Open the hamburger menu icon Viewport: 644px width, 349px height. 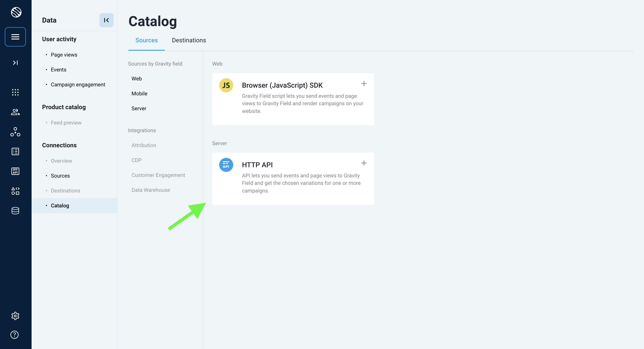coord(15,37)
